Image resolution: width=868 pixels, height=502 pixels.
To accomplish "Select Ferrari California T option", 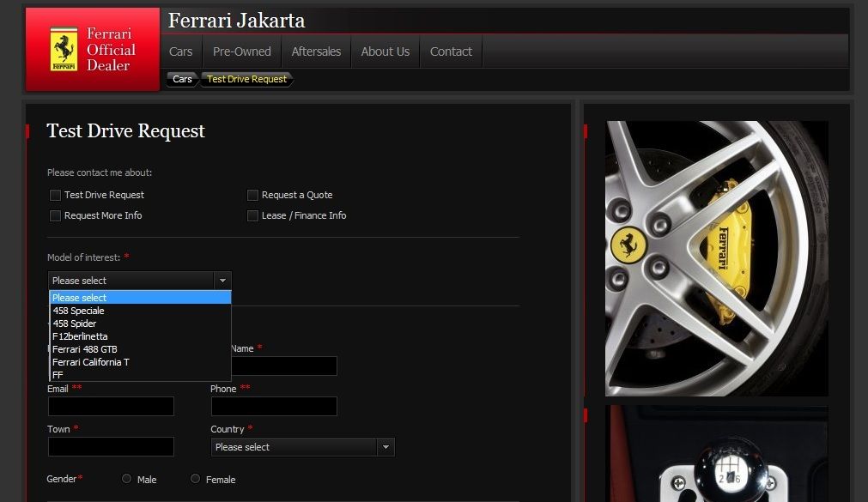I will tap(140, 362).
